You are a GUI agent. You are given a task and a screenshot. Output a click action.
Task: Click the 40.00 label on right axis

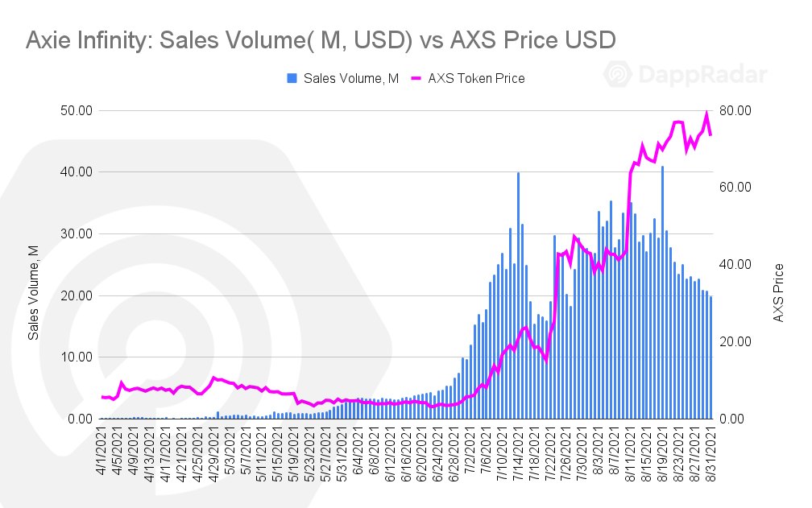point(735,264)
